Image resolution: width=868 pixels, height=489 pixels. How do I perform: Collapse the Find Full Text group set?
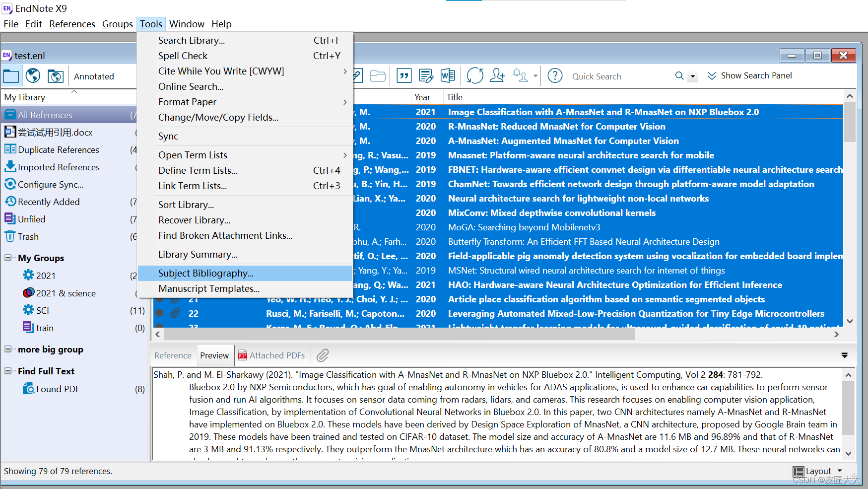pyautogui.click(x=8, y=371)
